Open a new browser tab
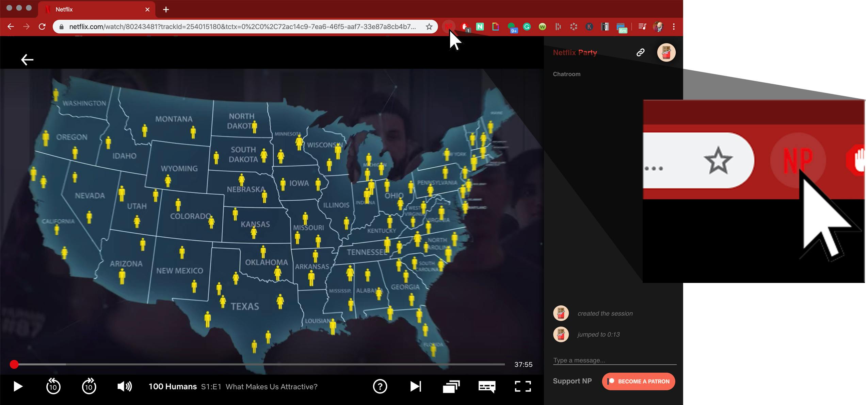868x405 pixels. (166, 10)
